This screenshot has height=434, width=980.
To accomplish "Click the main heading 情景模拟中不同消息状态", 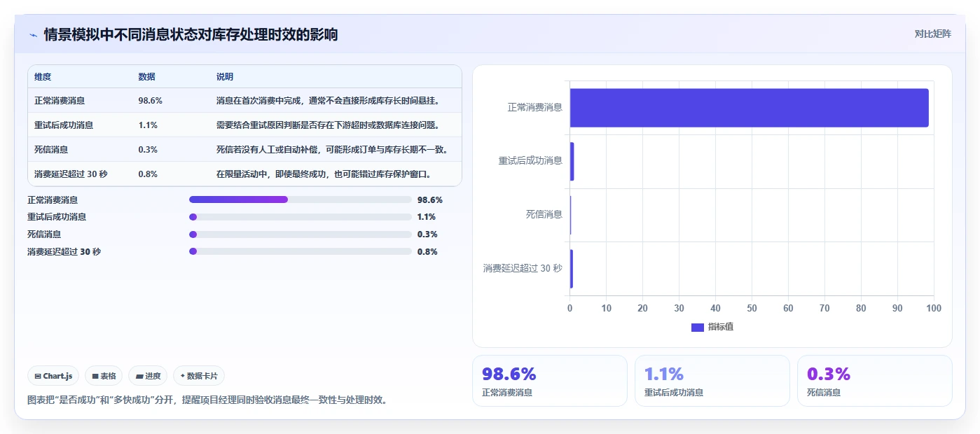I will 191,34.
